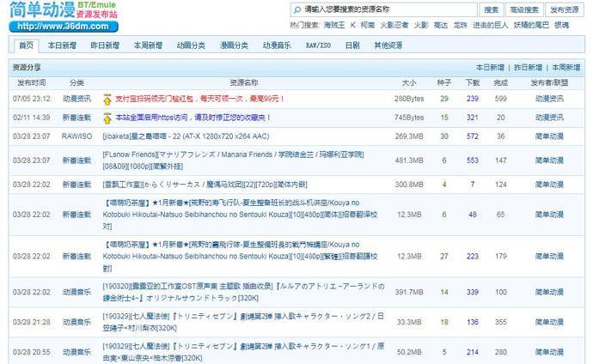This screenshot has width=593, height=364.
Task: Open the 其他资源 tab
Action: [388, 45]
